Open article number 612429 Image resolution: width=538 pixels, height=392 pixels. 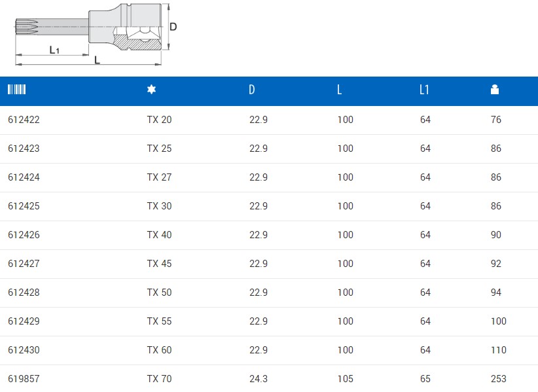(24, 321)
